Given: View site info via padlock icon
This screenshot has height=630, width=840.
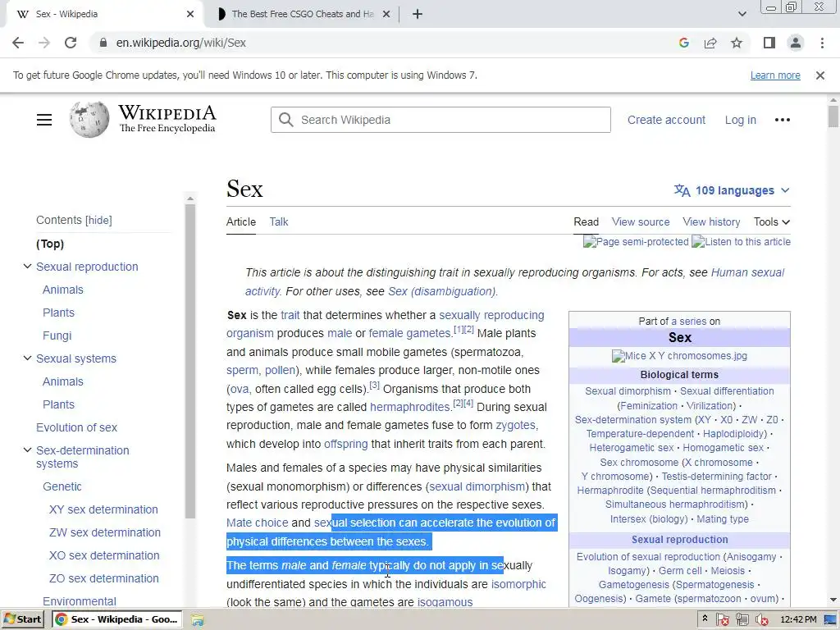Looking at the screenshot, I should (x=103, y=43).
